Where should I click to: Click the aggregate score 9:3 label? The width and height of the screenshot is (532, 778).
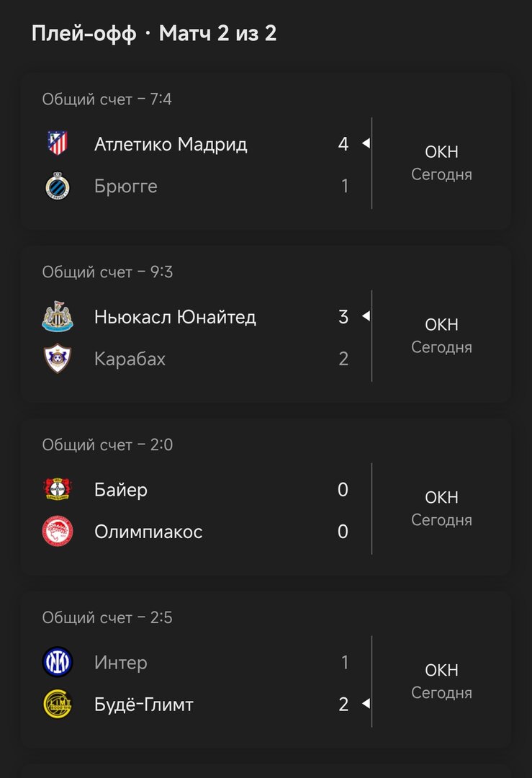tap(107, 272)
